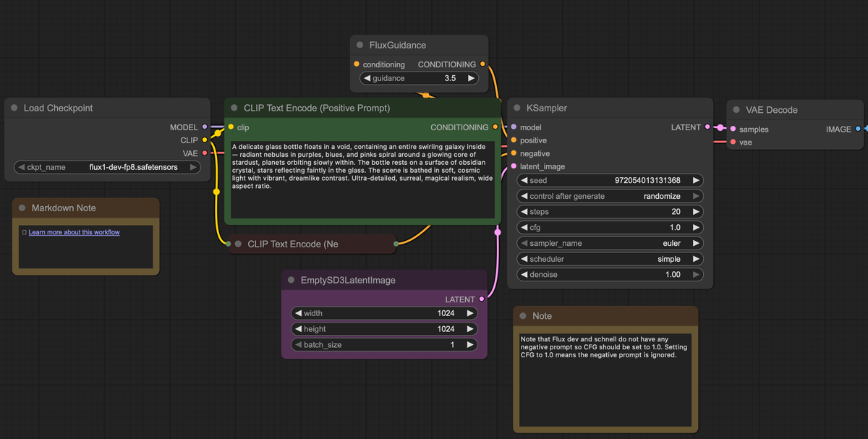Click the clip input socket on Positive Prompt
The width and height of the screenshot is (868, 439).
coord(231,127)
